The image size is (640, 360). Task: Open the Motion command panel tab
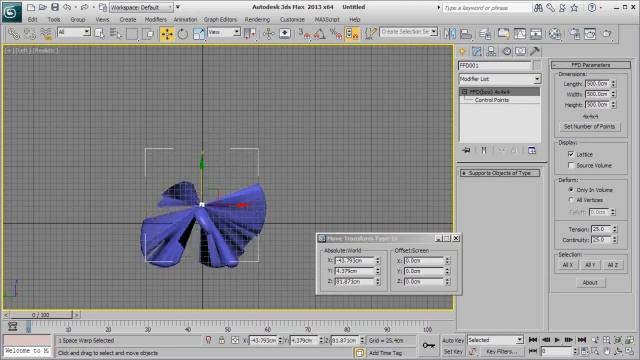pyautogui.click(x=507, y=51)
